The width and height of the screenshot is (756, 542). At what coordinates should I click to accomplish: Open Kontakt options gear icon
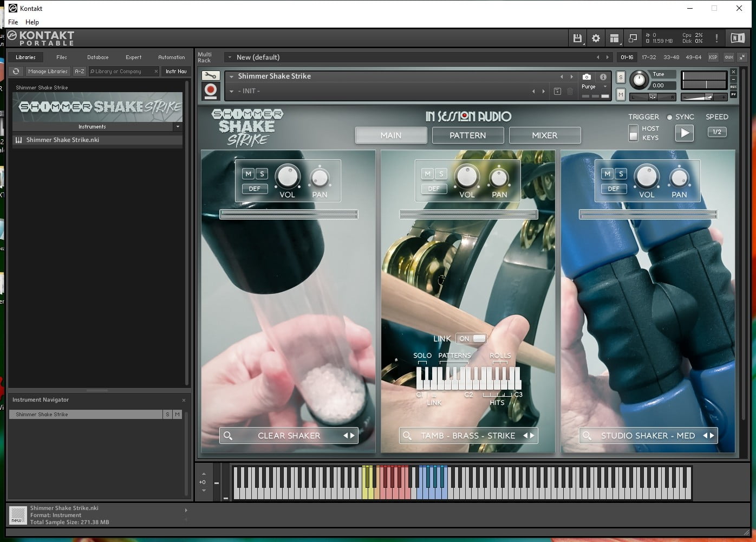[x=596, y=38]
